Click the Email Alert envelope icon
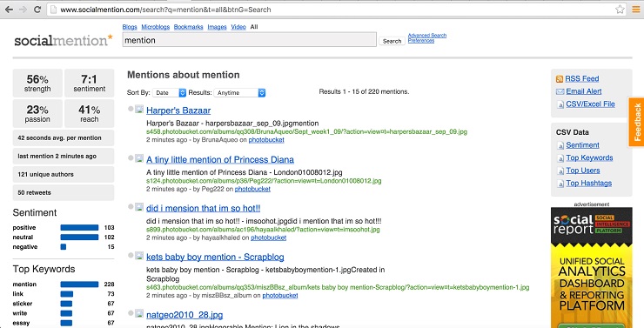 [x=560, y=91]
